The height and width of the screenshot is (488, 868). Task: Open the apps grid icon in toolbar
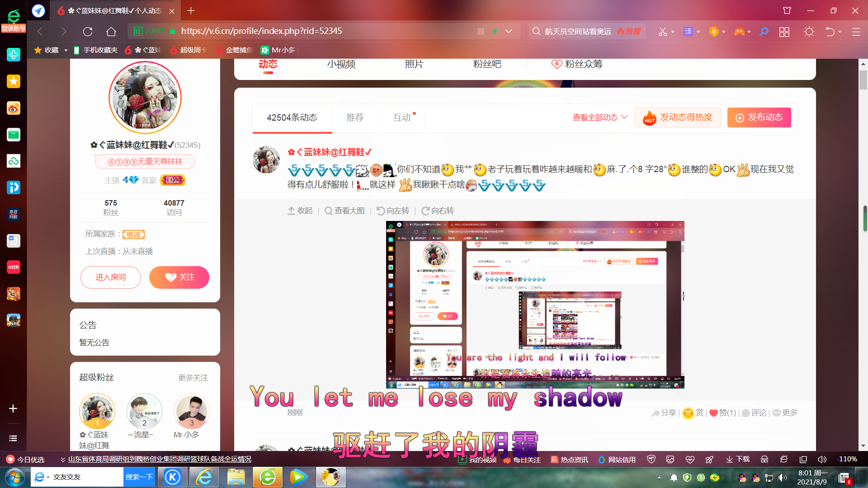point(784,32)
